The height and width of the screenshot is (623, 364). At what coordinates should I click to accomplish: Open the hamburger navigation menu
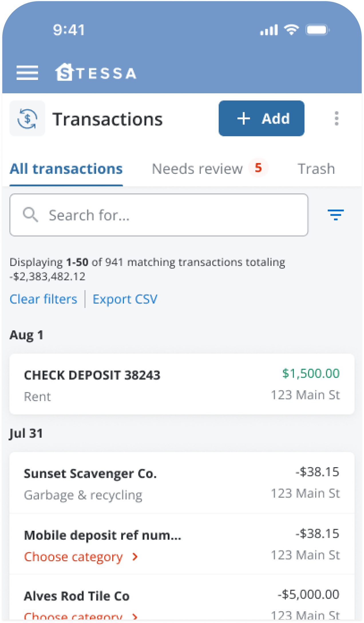click(x=27, y=73)
